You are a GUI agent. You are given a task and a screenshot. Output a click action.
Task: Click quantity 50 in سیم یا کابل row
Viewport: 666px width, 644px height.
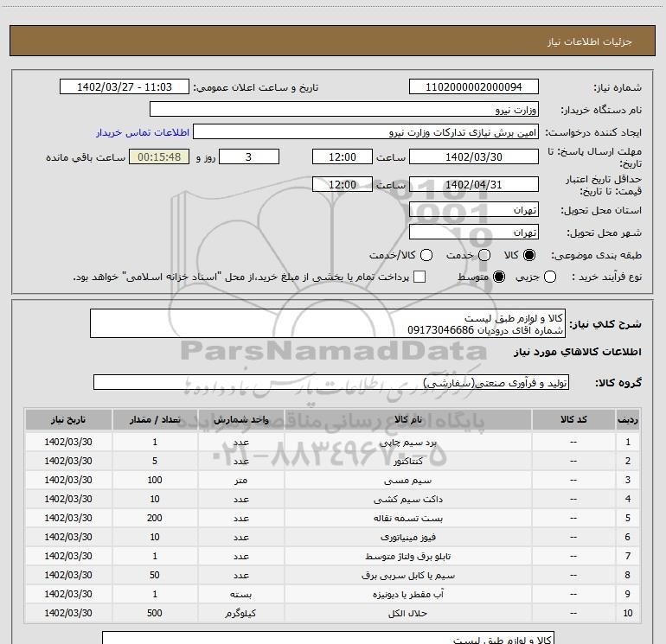(x=155, y=575)
